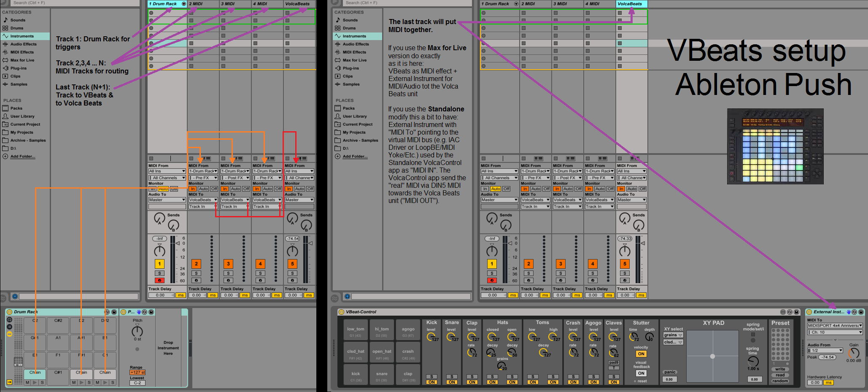Click Kick level knob in VBeat-Control
868x392 pixels.
431,337
